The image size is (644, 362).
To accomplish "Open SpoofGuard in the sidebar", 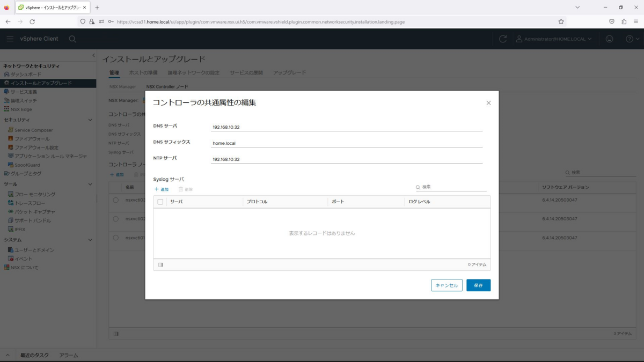I will [x=27, y=165].
